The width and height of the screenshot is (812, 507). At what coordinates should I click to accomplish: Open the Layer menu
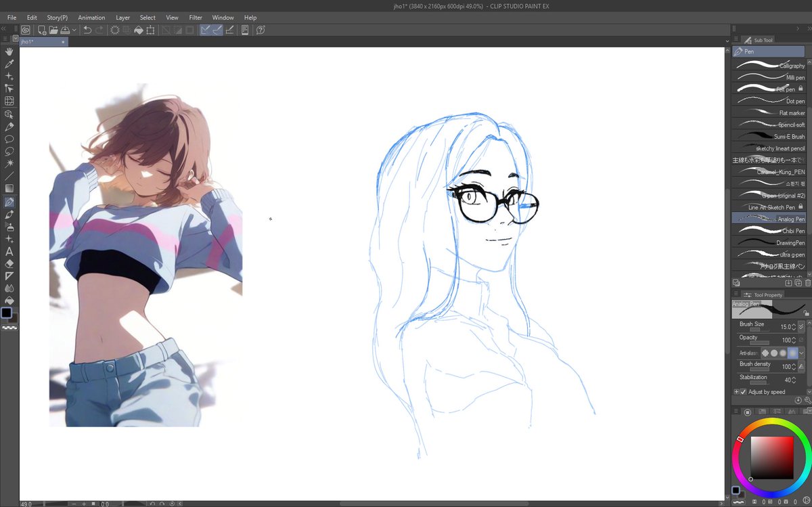point(122,18)
